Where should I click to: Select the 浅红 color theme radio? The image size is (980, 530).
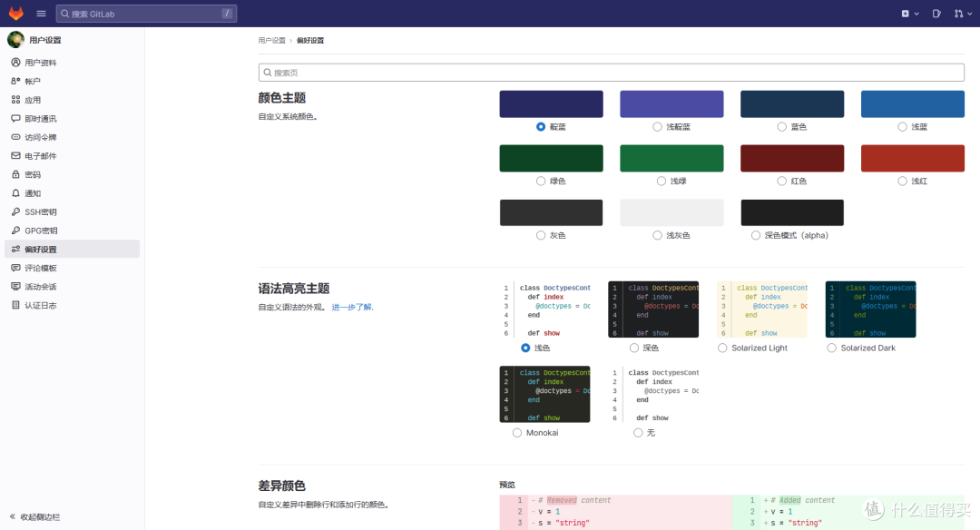902,182
